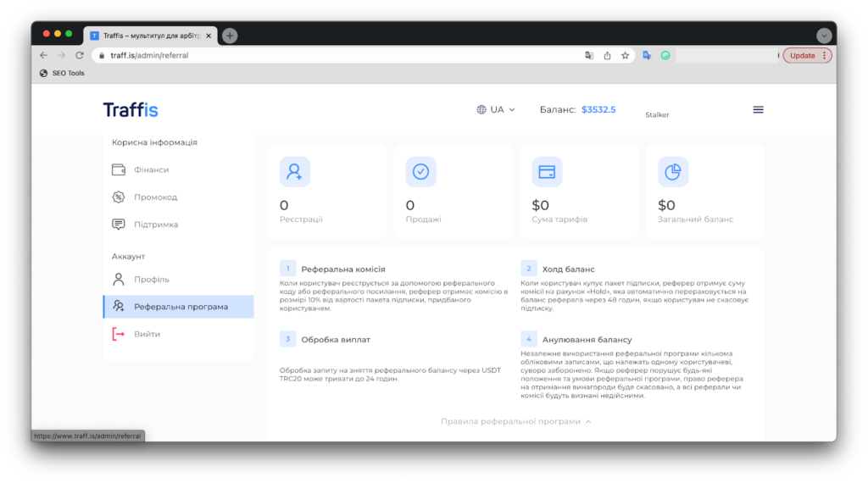Collapse the Правила реферальної програми section
Image resolution: width=868 pixels, height=483 pixels.
coord(515,421)
